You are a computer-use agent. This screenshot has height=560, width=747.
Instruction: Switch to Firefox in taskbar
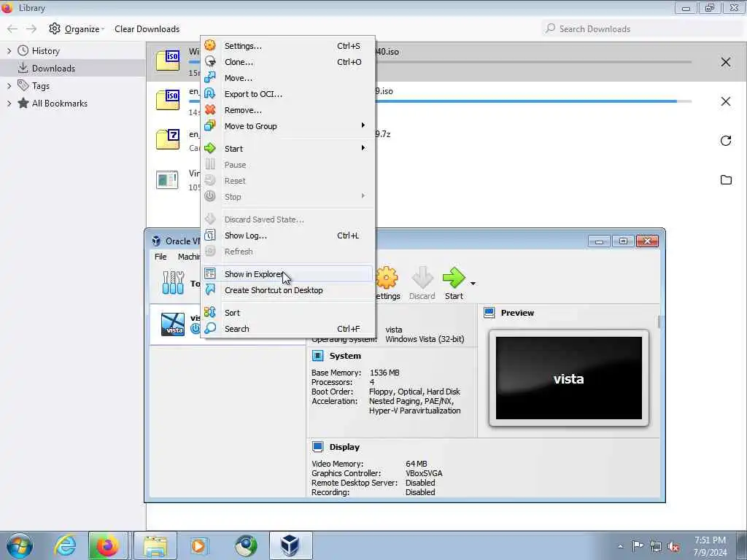coord(108,545)
